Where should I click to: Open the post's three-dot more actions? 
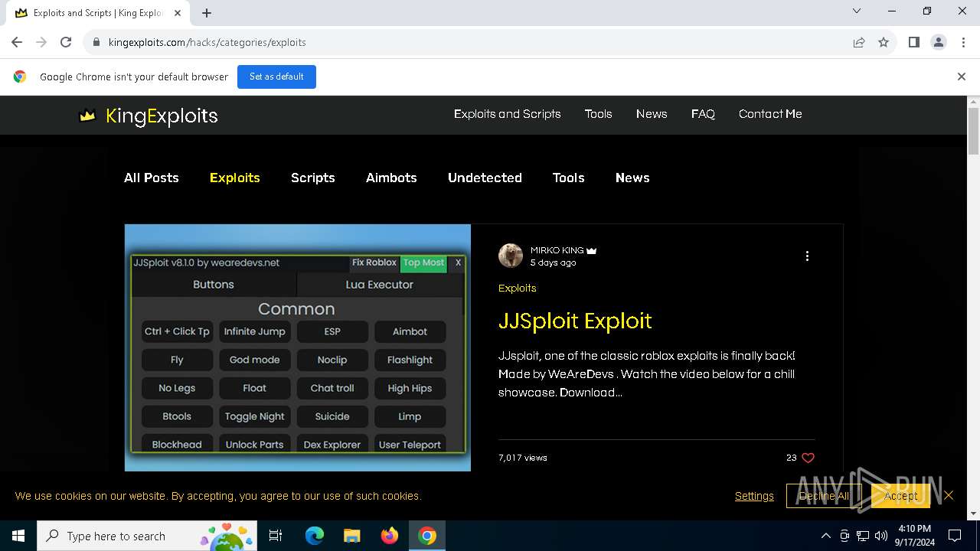(807, 256)
